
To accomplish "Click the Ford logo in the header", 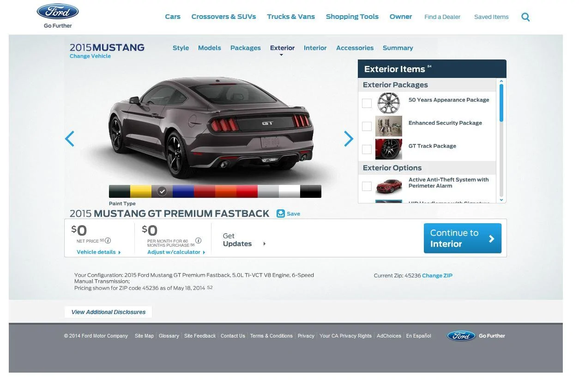I will (58, 12).
